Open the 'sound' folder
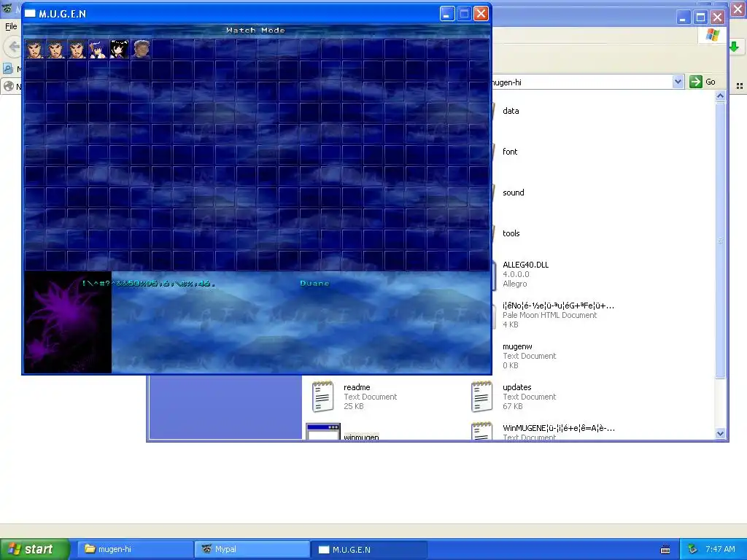Viewport: 747px width, 560px height. (x=513, y=192)
